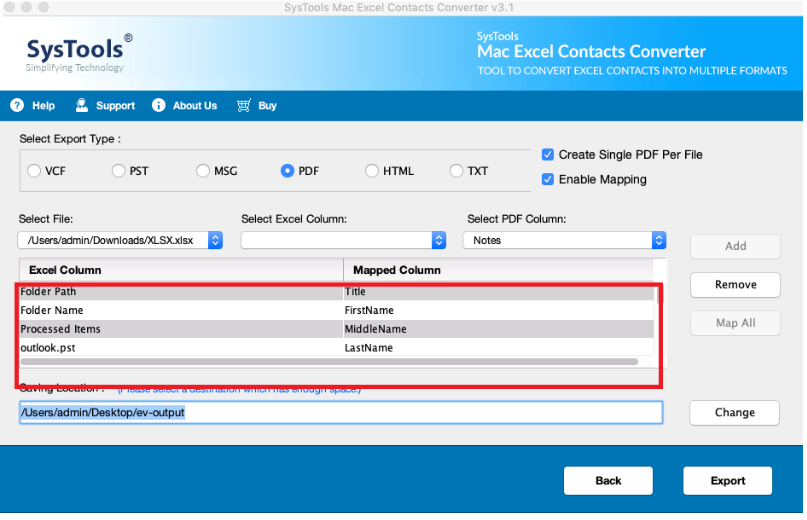Viewport: 807px width, 520px height.
Task: Click the Map All button
Action: click(735, 323)
